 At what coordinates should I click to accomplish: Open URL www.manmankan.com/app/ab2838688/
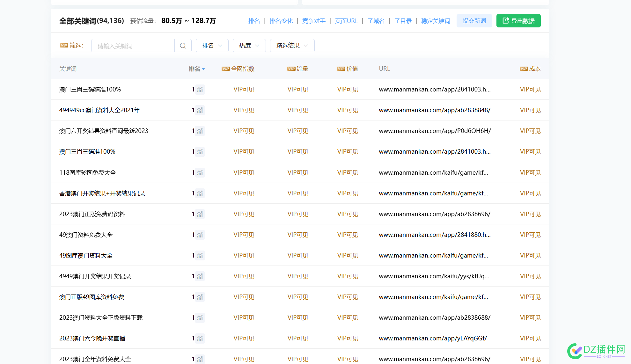coord(435,318)
